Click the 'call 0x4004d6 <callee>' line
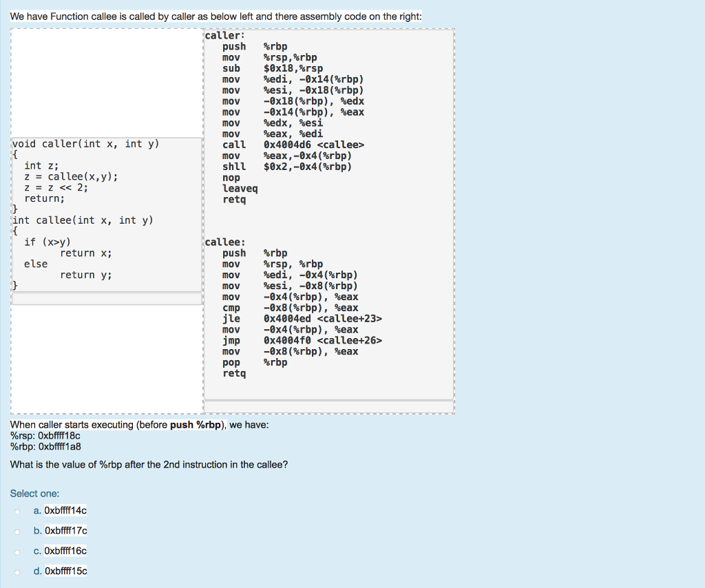The width and height of the screenshot is (705, 588). click(x=293, y=145)
